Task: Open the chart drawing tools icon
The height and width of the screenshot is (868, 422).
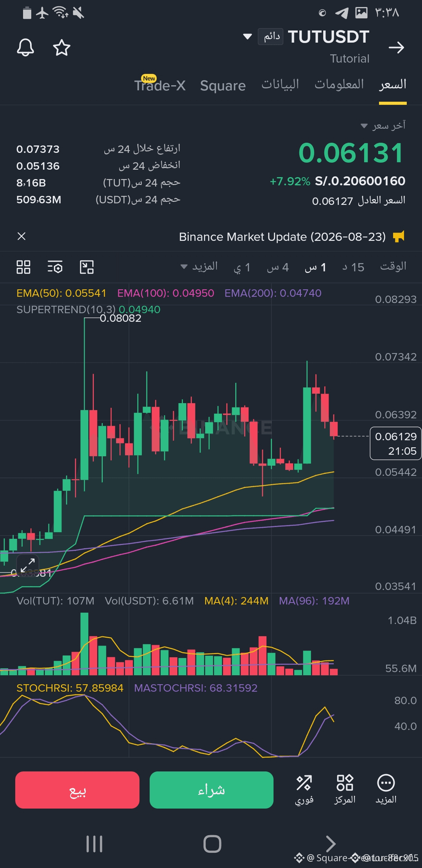Action: pos(87,267)
